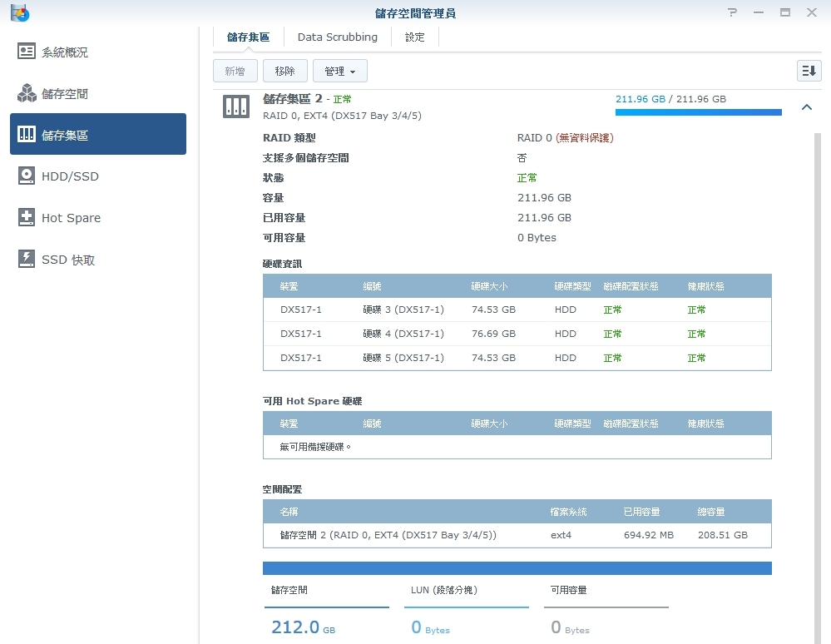Open the 儲存空間 page
The image size is (831, 644).
tap(98, 94)
